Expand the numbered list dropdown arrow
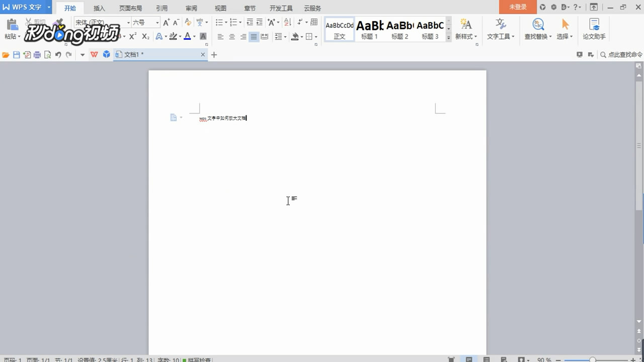This screenshot has width=644, height=362. (240, 23)
